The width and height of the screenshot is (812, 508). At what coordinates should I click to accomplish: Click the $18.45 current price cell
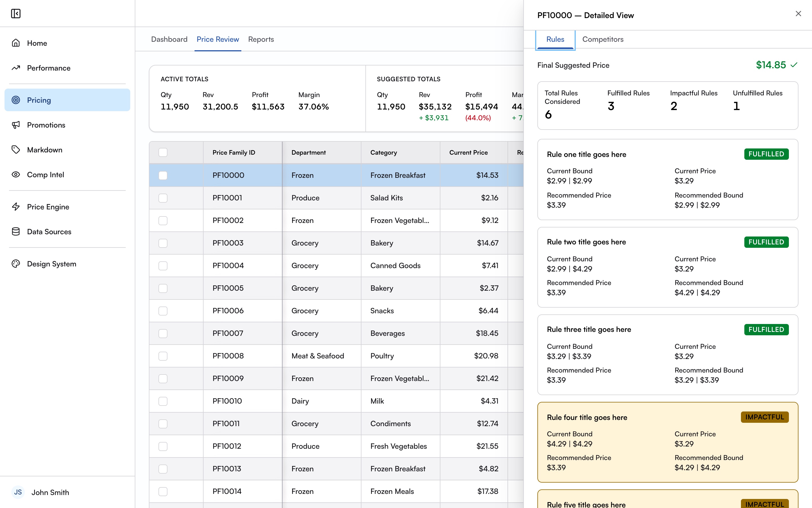click(x=474, y=333)
